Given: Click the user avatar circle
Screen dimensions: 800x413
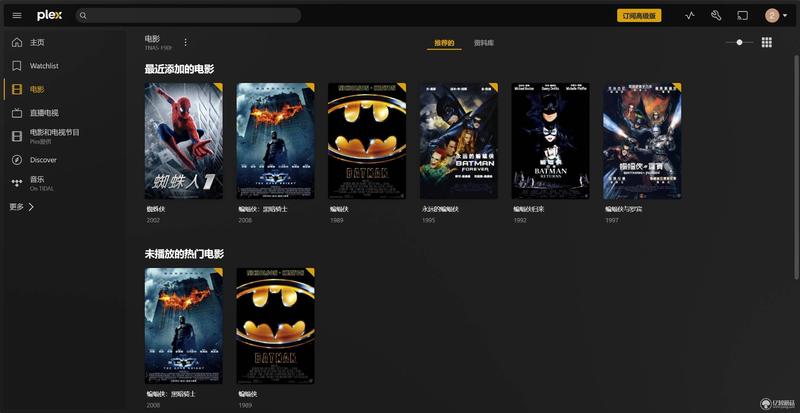Looking at the screenshot, I should (771, 15).
